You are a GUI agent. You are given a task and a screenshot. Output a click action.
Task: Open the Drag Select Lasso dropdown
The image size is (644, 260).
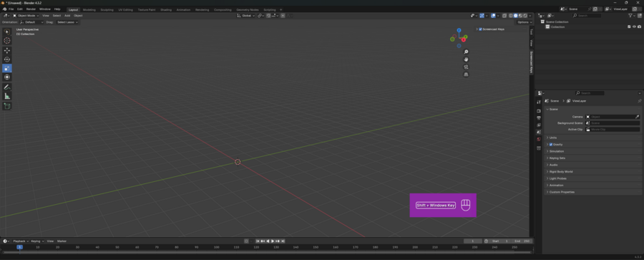click(x=67, y=22)
